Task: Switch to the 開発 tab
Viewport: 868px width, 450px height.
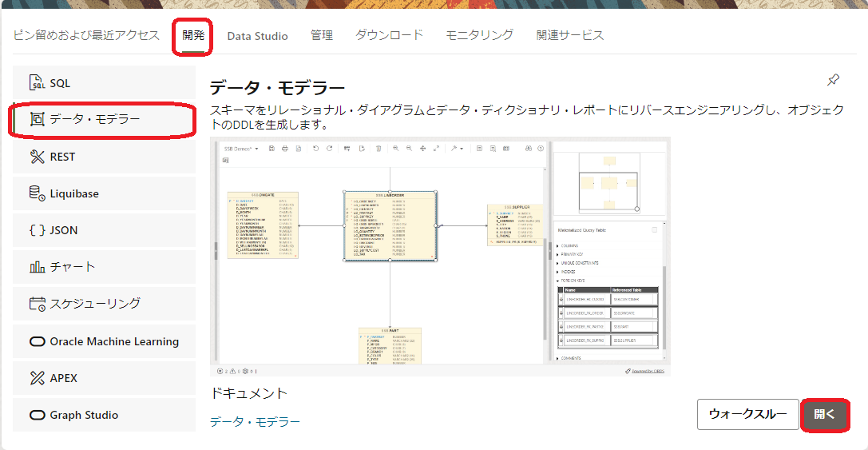Action: tap(193, 35)
